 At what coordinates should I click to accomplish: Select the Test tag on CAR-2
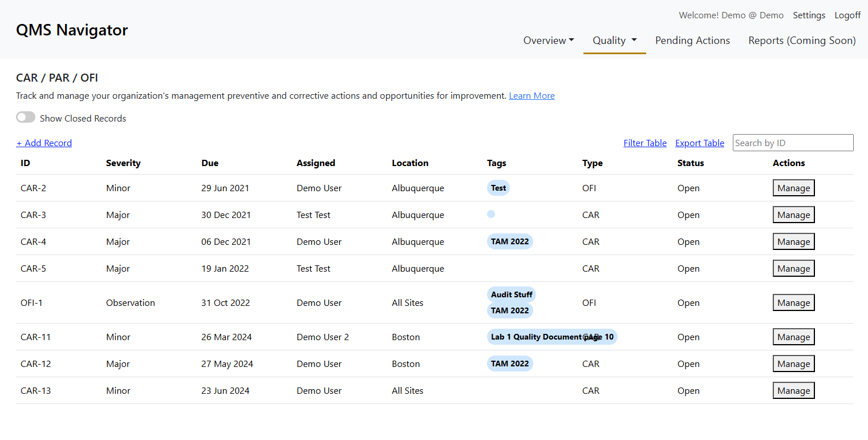tap(498, 188)
